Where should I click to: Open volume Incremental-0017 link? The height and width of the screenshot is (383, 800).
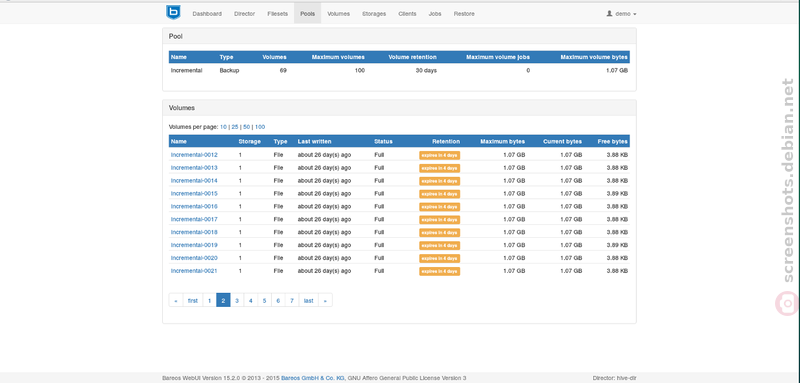coord(194,219)
